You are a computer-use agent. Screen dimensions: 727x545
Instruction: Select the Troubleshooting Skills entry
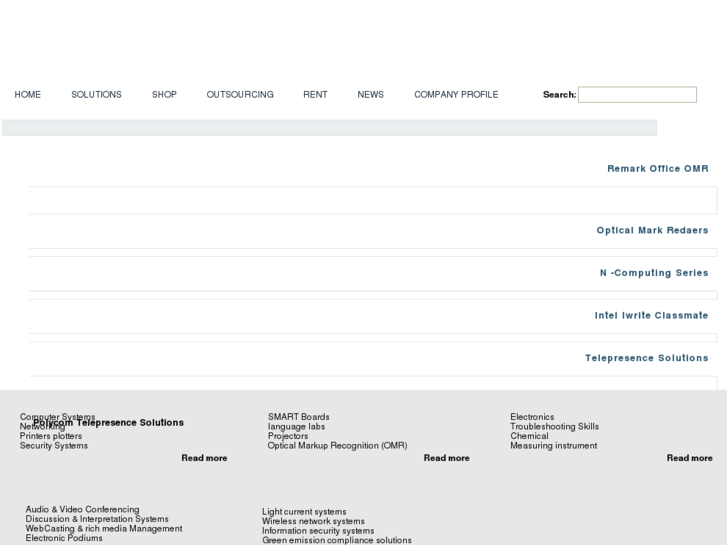(x=555, y=426)
